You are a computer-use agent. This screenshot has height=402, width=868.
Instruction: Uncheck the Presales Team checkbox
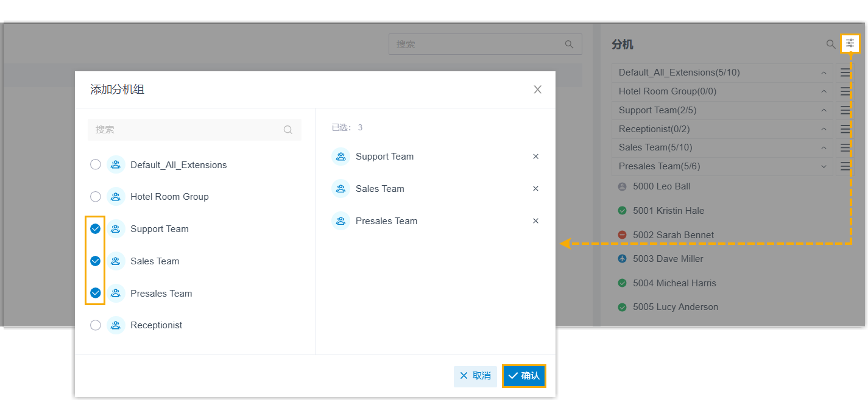click(96, 293)
